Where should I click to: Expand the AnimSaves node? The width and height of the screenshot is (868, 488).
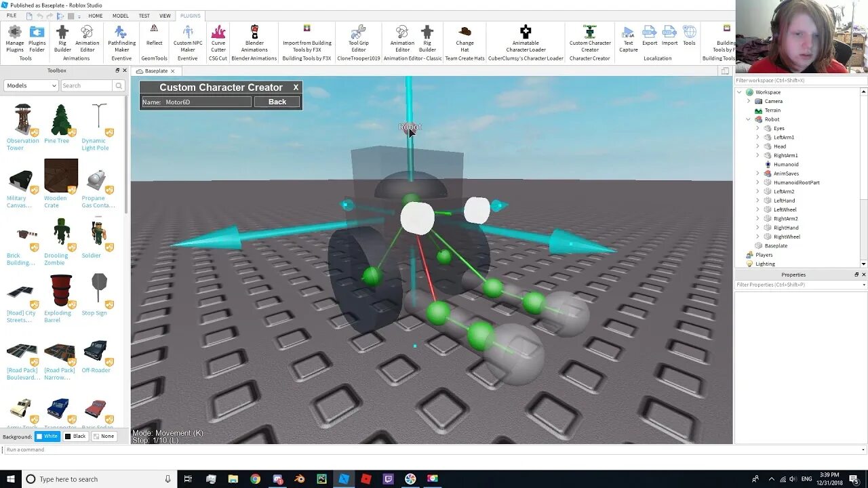pyautogui.click(x=757, y=174)
